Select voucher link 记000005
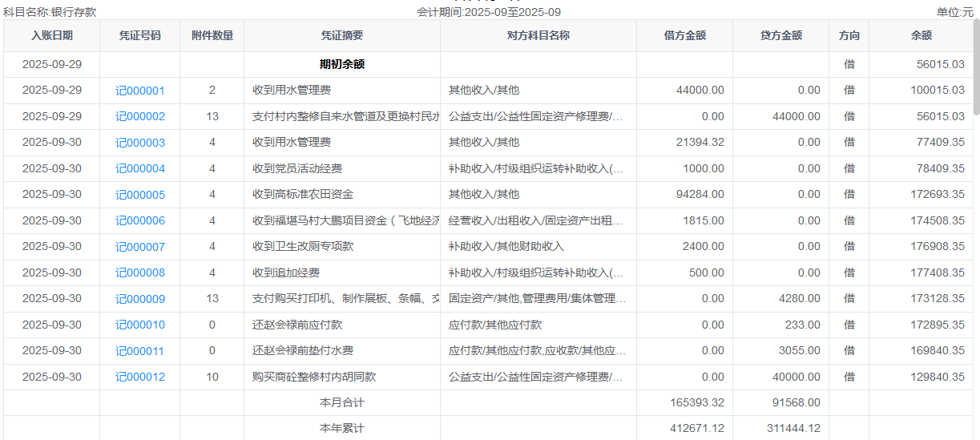This screenshot has width=980, height=440. (x=140, y=195)
